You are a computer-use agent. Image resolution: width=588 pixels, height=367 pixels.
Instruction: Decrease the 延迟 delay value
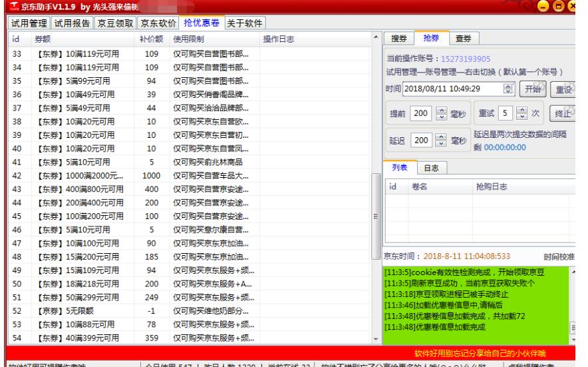point(441,143)
